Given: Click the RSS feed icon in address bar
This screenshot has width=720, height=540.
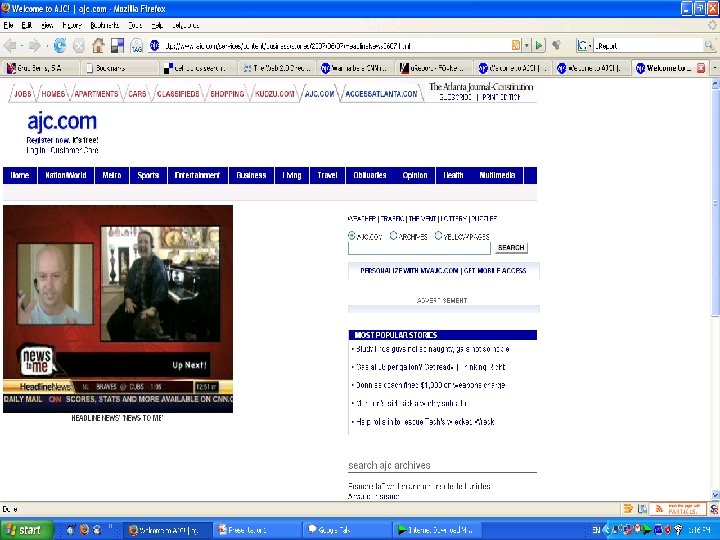Looking at the screenshot, I should tap(516, 45).
